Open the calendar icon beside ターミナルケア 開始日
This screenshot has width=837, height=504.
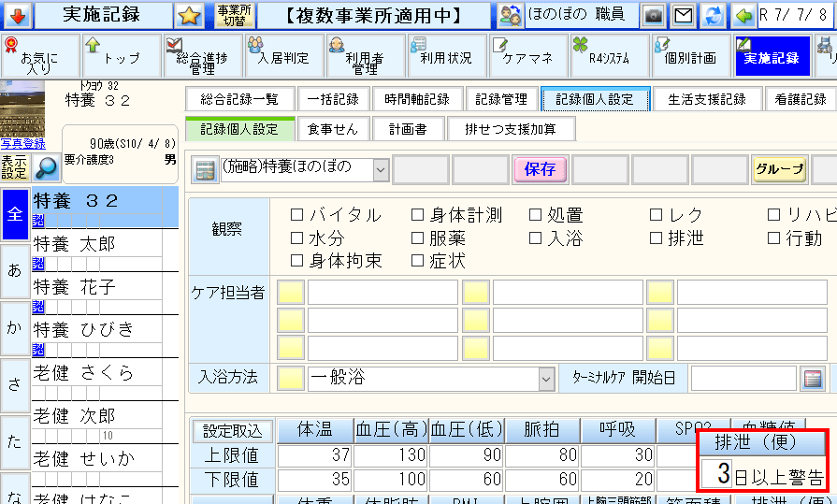tap(813, 379)
